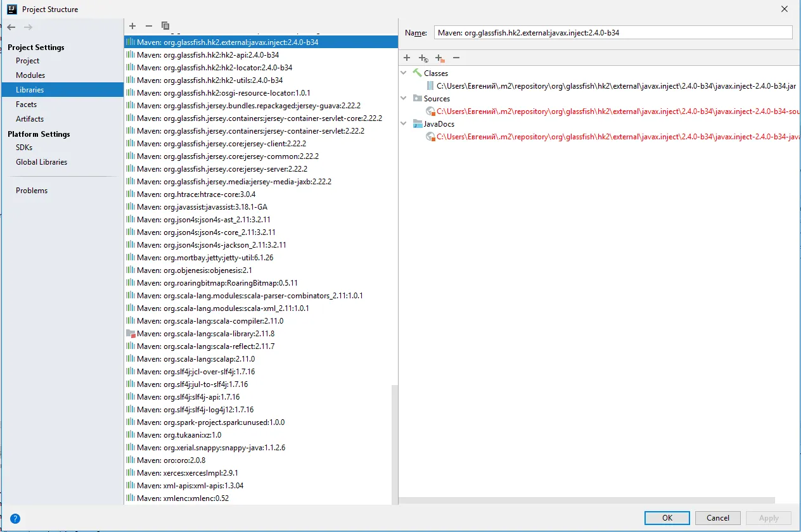Add root with plus icon in details toolbar
Viewport: 801px width, 532px height.
click(407, 58)
